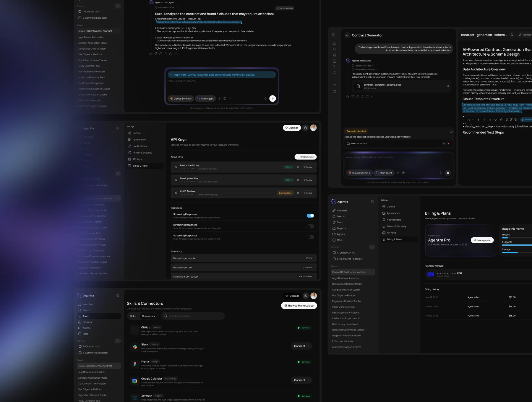Select the Connectors tab
This screenshot has height=402, width=532.
click(148, 316)
